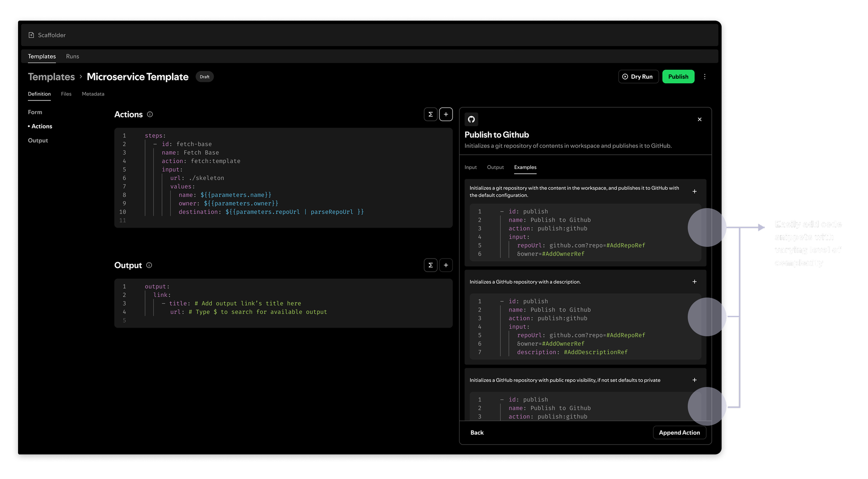
Task: Jump to Form section in sidebar
Action: pos(35,112)
